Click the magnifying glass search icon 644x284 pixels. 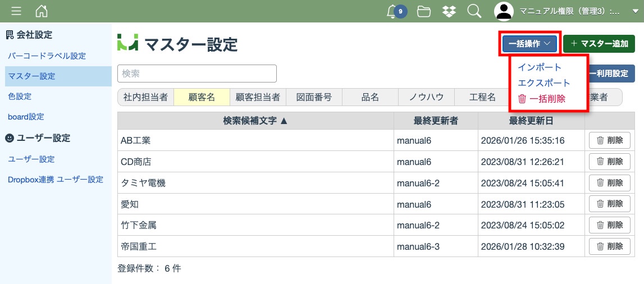point(474,11)
